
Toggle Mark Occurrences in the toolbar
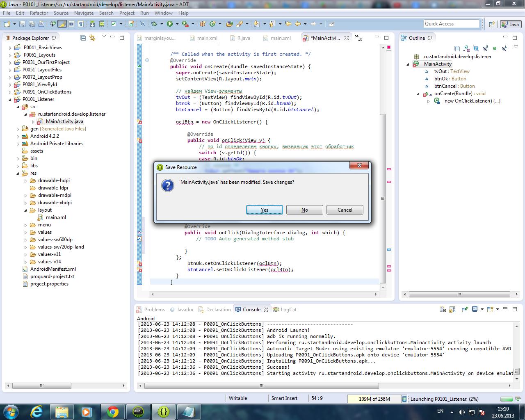[62, 24]
